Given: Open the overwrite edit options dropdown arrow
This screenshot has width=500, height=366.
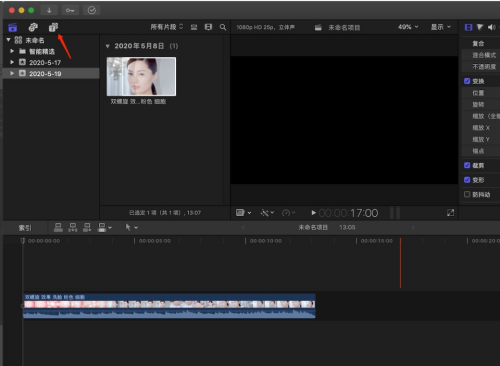Looking at the screenshot, I should 110,228.
